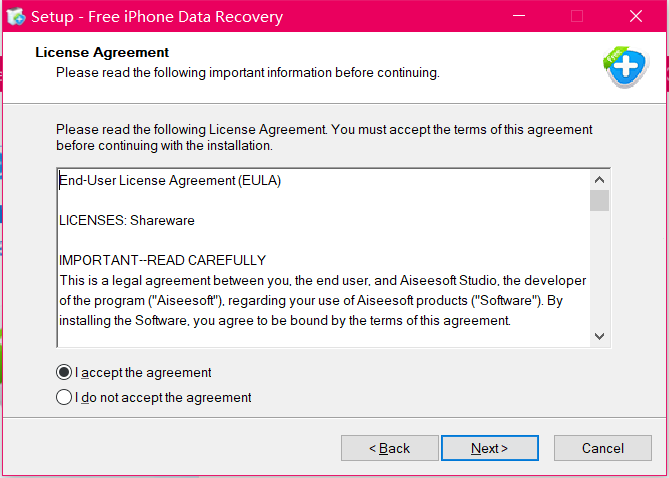Viewport: 669px width, 478px height.
Task: Click the 'Setup - Free iPhone Data Recovery' title text
Action: pos(157,17)
